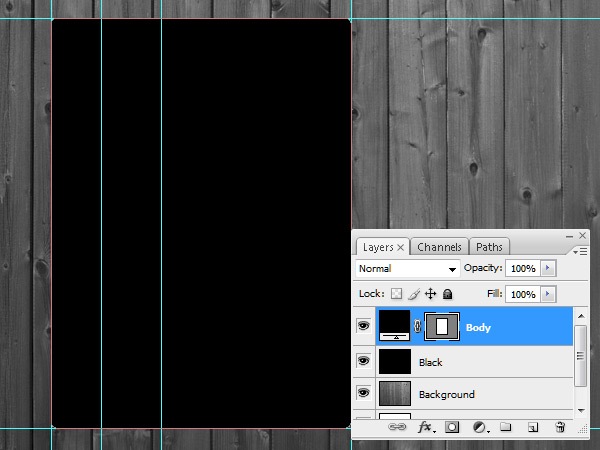Hide the Black layer
This screenshot has height=450, width=600.
pyautogui.click(x=363, y=361)
